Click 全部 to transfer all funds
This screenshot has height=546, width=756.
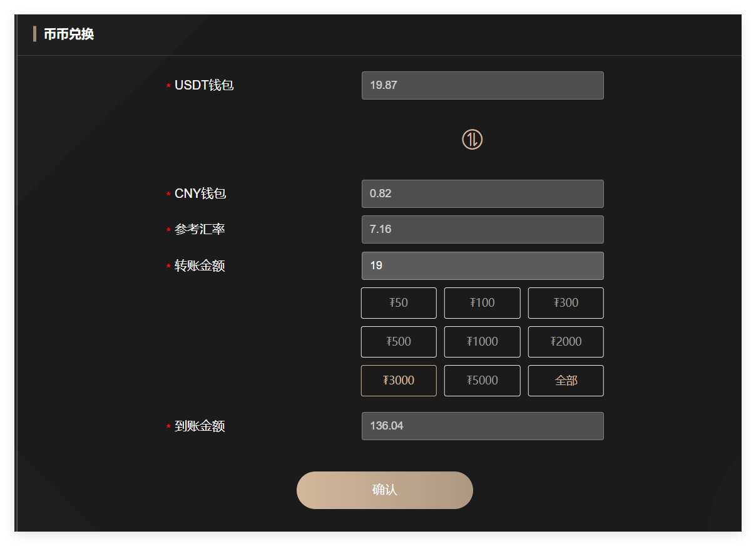pos(566,381)
